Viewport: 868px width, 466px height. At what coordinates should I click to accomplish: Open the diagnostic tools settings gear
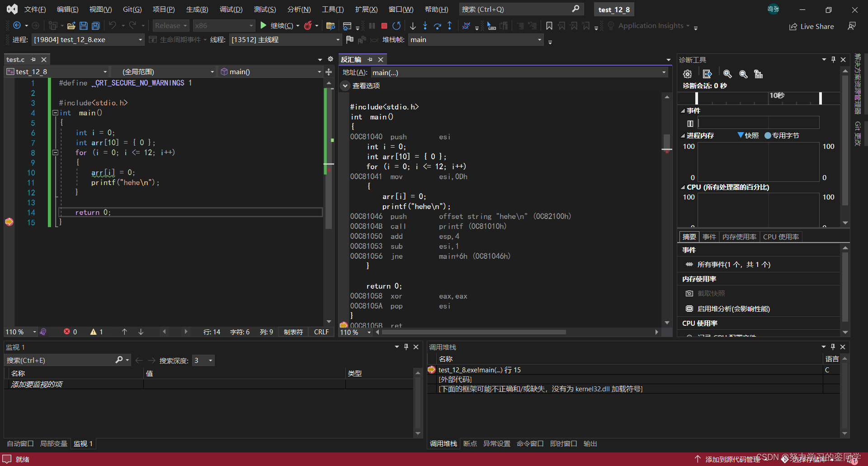[x=687, y=74]
